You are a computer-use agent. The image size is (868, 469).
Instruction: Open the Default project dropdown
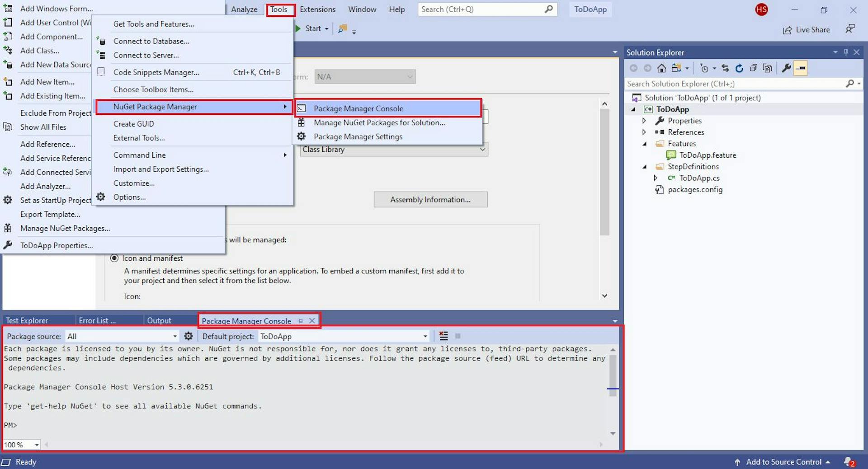pos(424,336)
